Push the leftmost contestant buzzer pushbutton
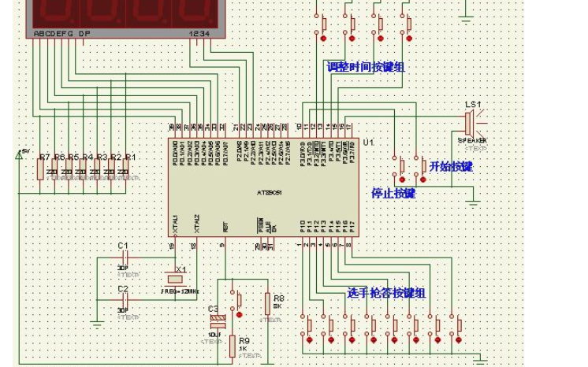Screen dimensions: 588x367 coord(307,328)
